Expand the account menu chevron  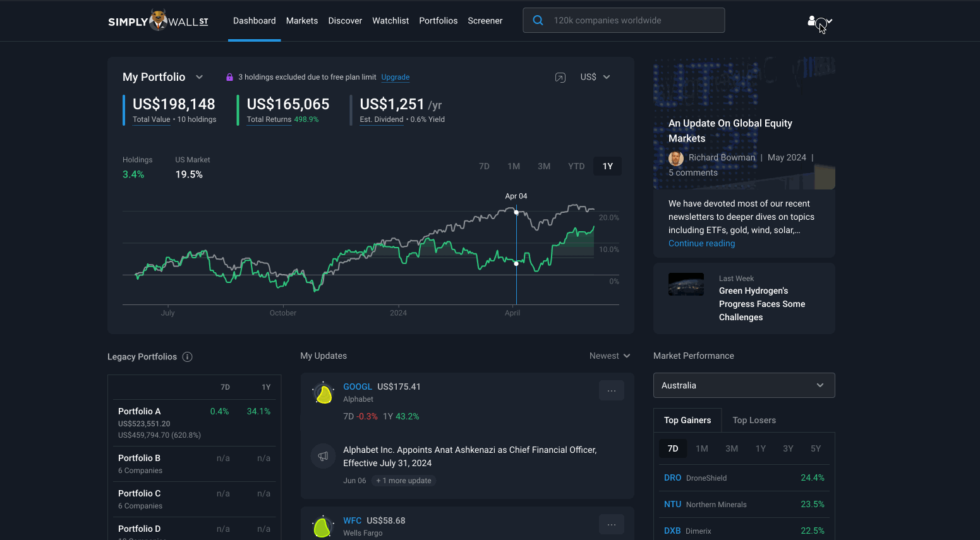click(x=829, y=21)
